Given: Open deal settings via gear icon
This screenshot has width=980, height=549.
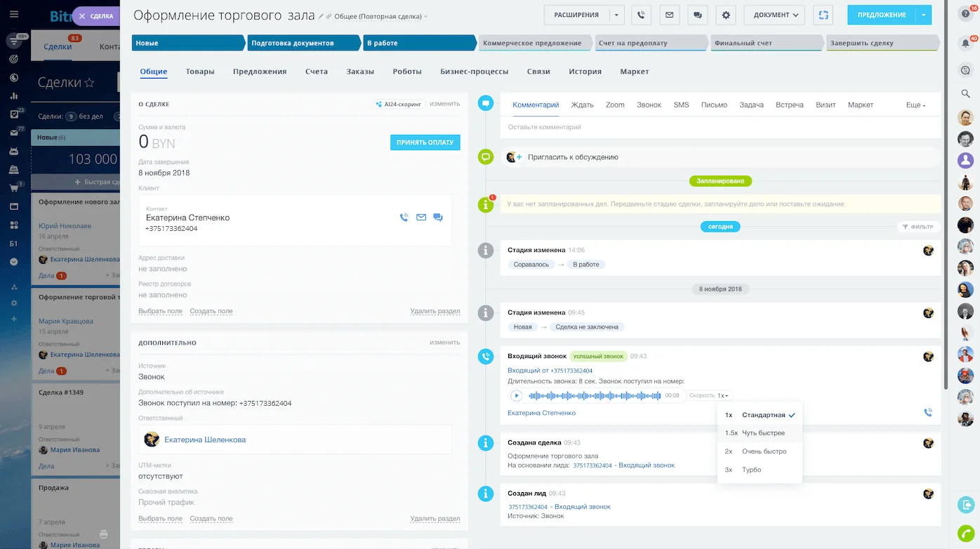Looking at the screenshot, I should (726, 15).
